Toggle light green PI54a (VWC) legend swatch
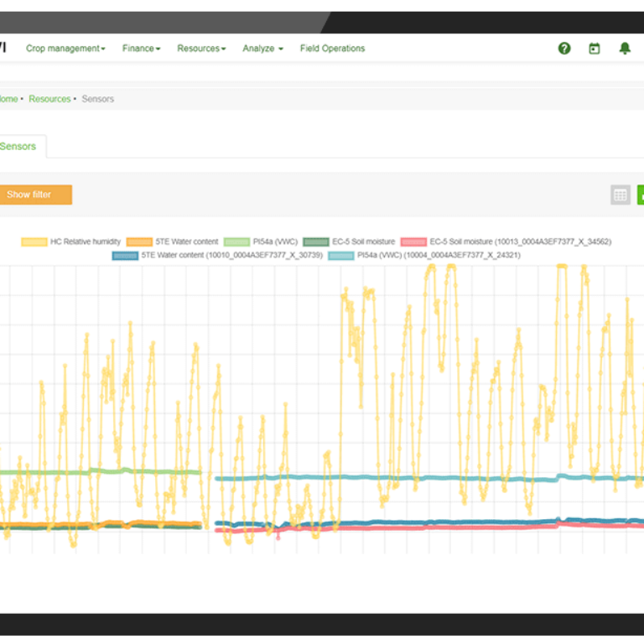This screenshot has height=644, width=644. (x=236, y=241)
